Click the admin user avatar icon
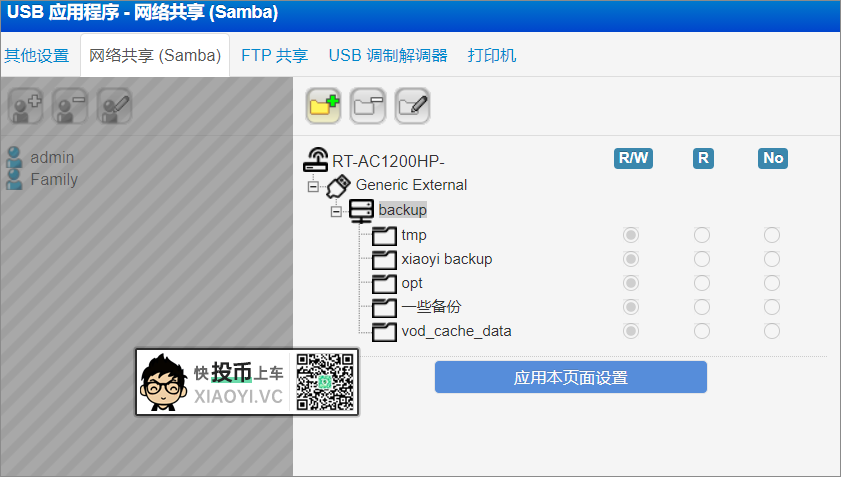The image size is (841, 477). click(14, 157)
